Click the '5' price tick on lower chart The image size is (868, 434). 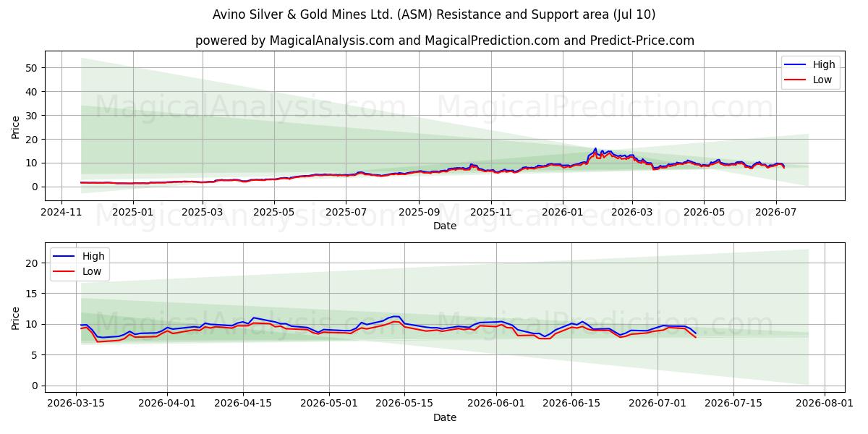[x=36, y=355]
